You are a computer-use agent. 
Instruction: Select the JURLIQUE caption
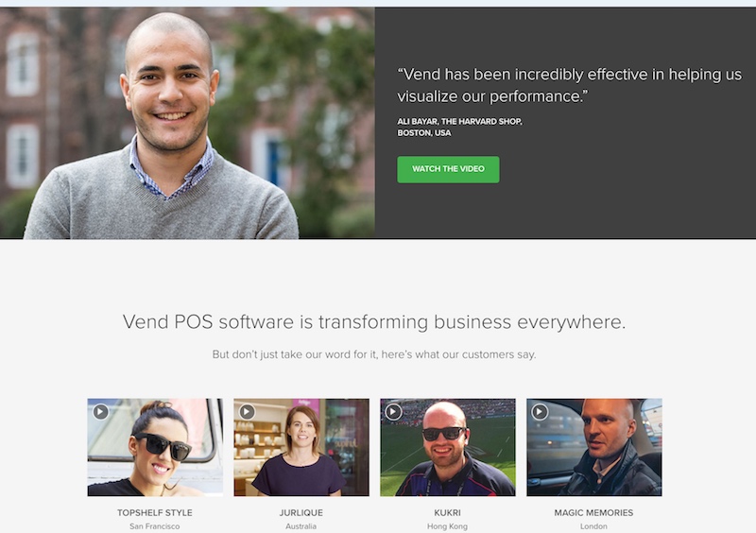[301, 513]
